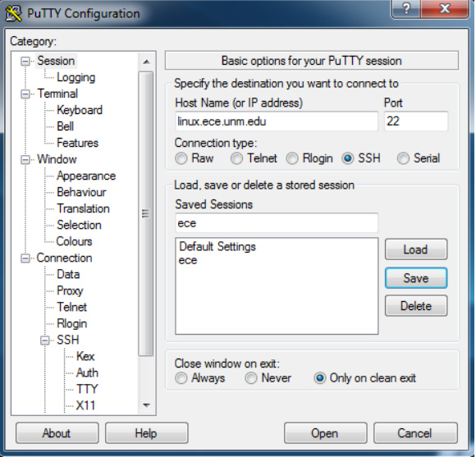
Task: Open the Telnet category in the tree
Action: coord(72,307)
